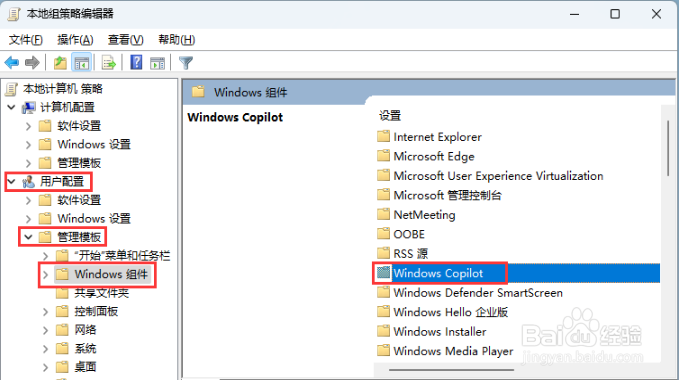Toggle the Show/Hide console tree icon
The image size is (680, 380).
pyautogui.click(x=82, y=63)
